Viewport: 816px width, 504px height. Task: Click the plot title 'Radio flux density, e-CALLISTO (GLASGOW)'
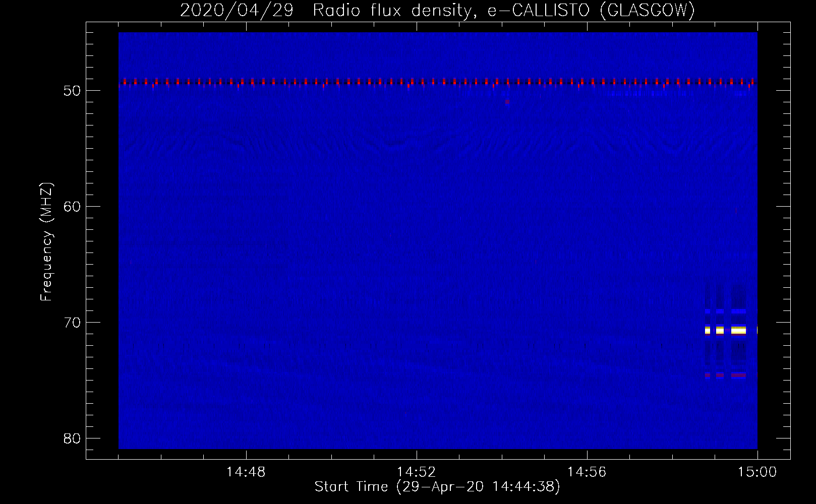coord(504,11)
